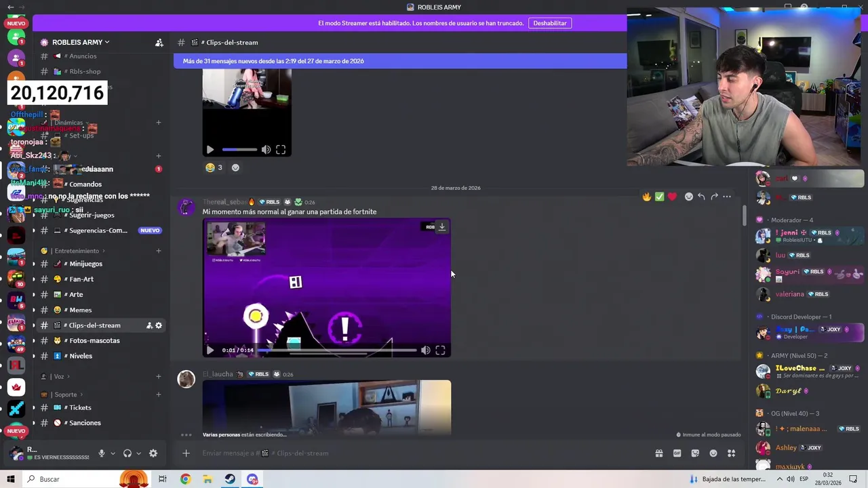Open sticker picker
Viewport: 868px width, 488px height.
[x=695, y=453]
